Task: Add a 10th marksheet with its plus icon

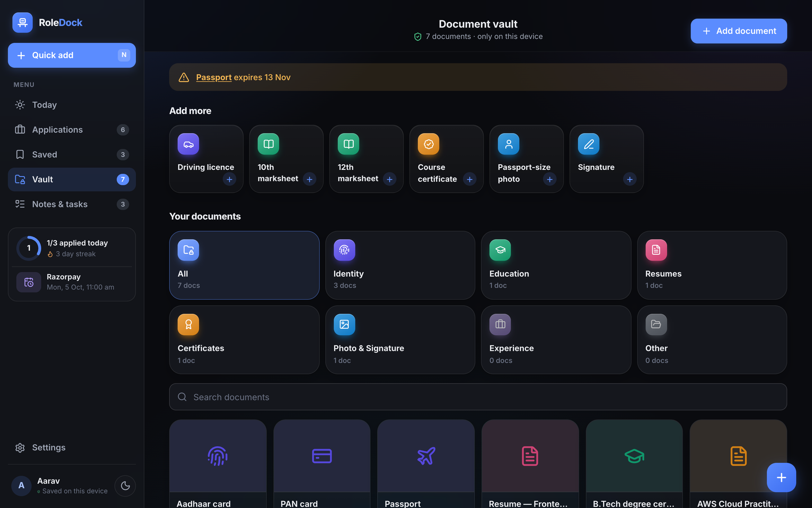Action: pyautogui.click(x=309, y=179)
